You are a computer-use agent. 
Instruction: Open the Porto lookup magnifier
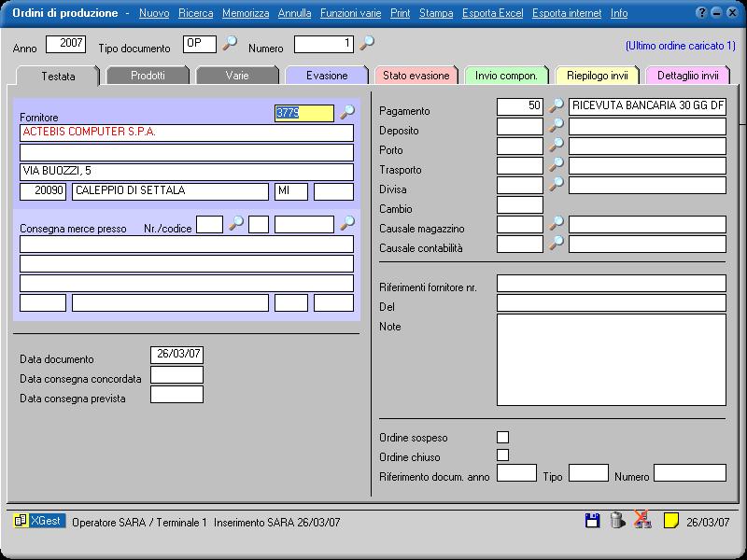556,145
